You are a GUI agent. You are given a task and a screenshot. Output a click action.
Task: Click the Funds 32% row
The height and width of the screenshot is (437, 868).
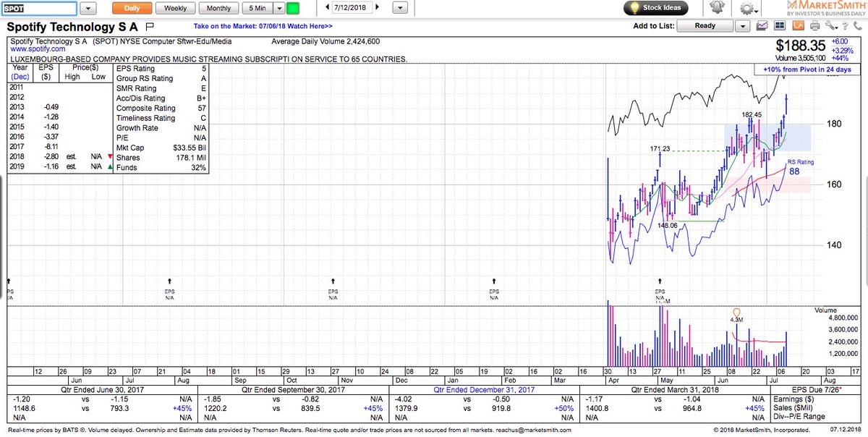[161, 167]
